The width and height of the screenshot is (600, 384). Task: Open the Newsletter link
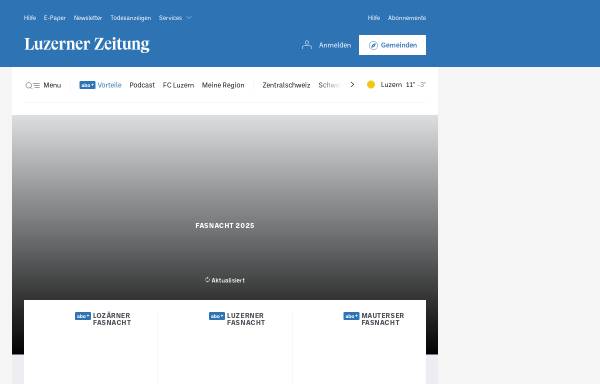click(88, 18)
